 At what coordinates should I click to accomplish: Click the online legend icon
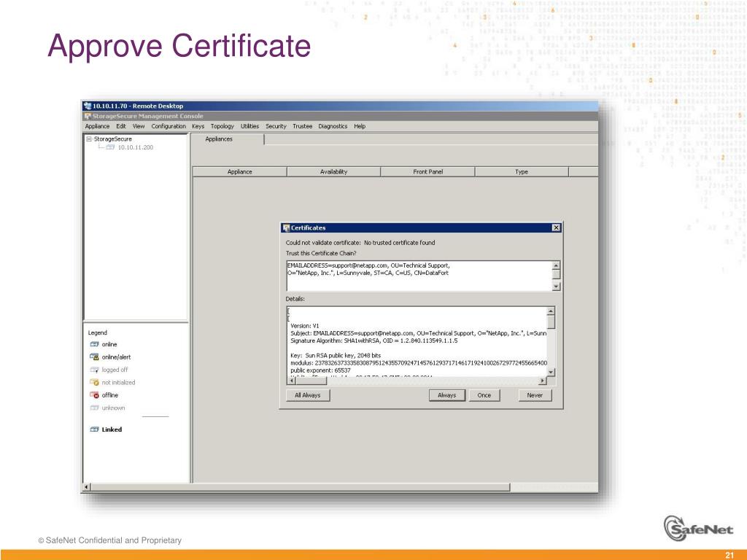click(x=94, y=344)
